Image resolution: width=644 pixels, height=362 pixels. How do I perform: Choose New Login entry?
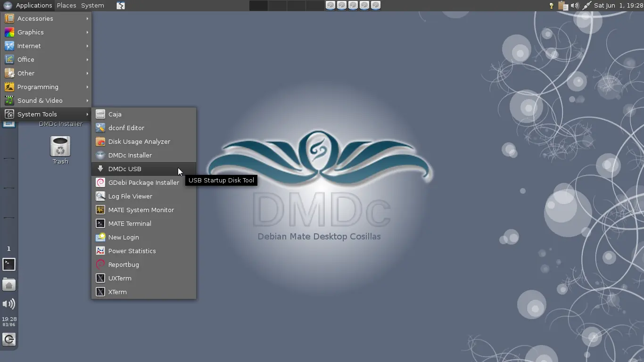coord(144,237)
